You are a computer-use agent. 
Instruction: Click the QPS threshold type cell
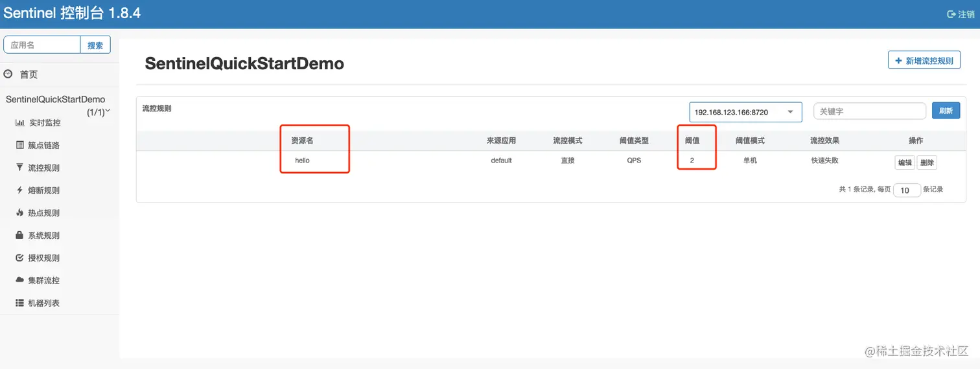[634, 161]
